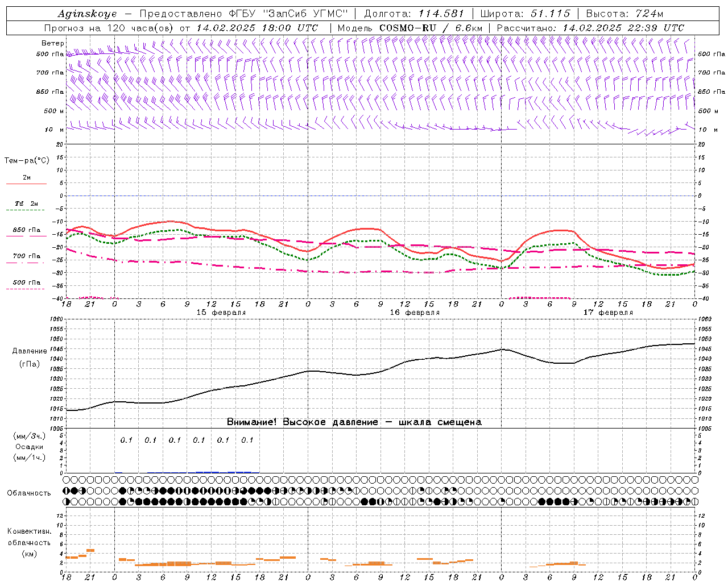Click "Прогноз на 120 часа(ов)" forecast length text
728x582 pixels.
(x=109, y=28)
